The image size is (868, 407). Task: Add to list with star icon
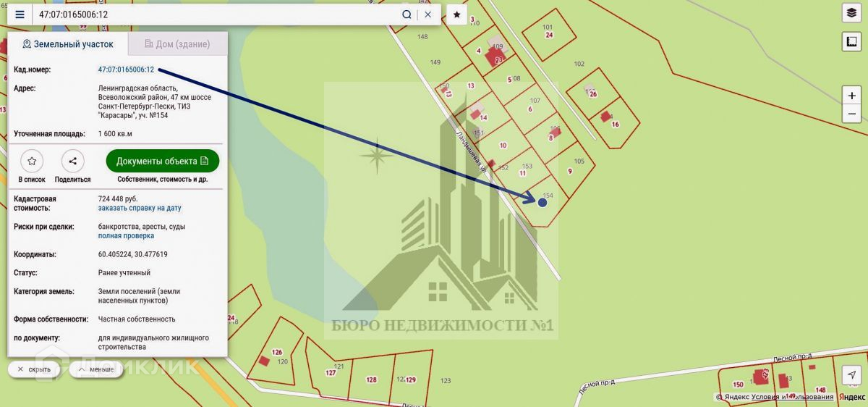pos(32,161)
